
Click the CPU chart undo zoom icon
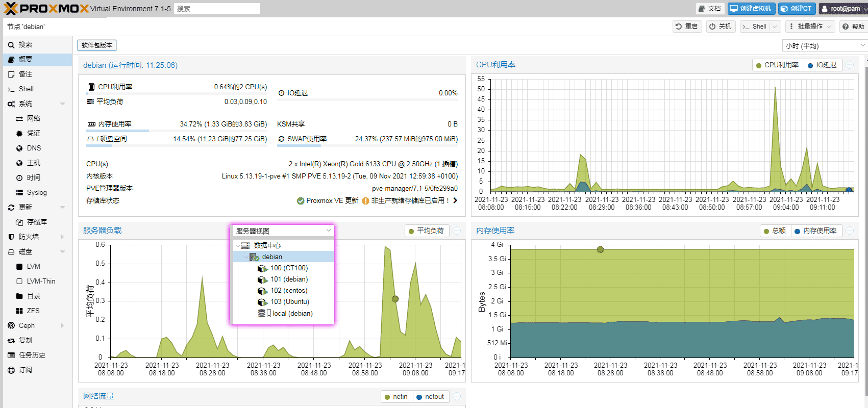coord(850,65)
